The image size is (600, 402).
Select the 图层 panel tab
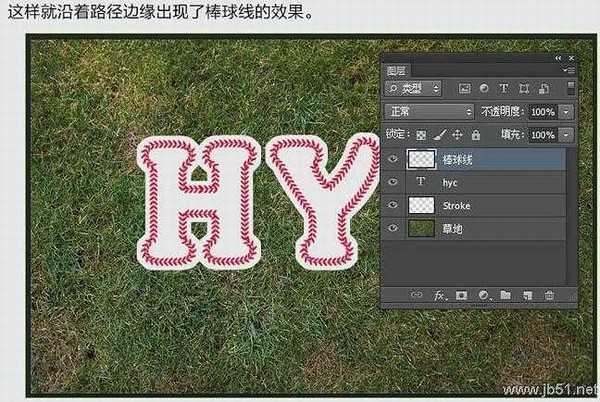click(397, 70)
